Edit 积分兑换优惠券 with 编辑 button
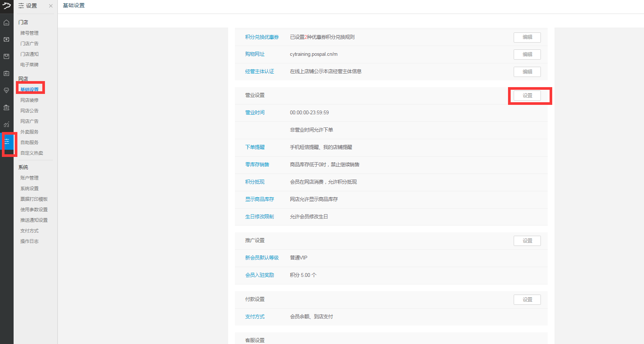Screen dimensions: 644x344 pos(527,37)
